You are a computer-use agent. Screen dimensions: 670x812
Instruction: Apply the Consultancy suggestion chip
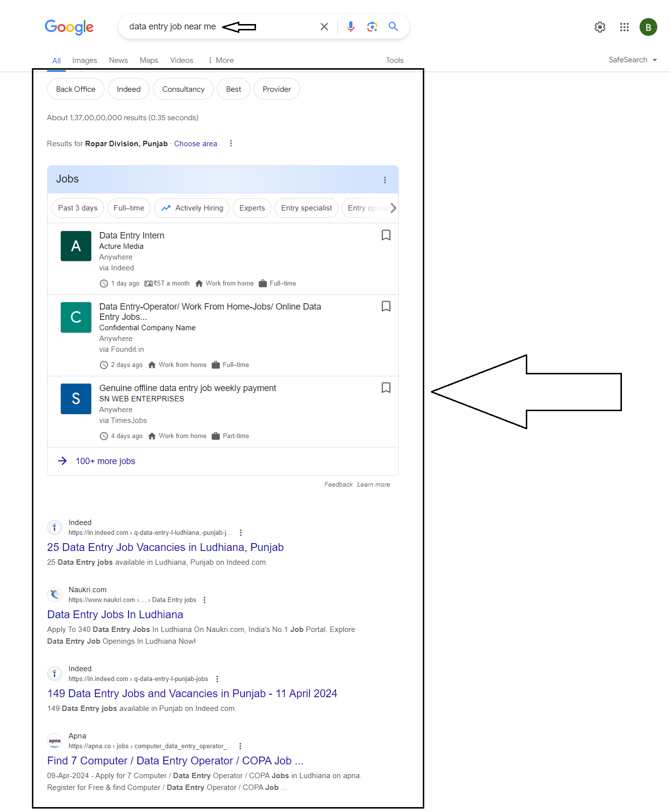pyautogui.click(x=183, y=89)
